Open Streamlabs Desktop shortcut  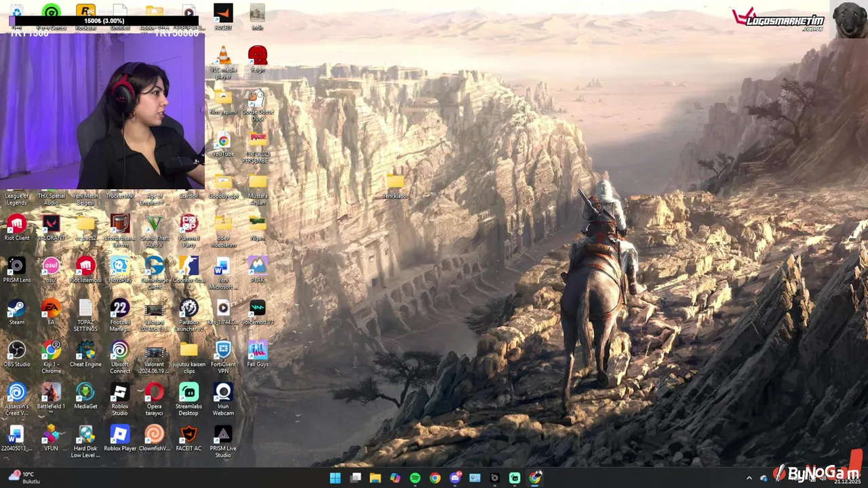[x=189, y=399]
